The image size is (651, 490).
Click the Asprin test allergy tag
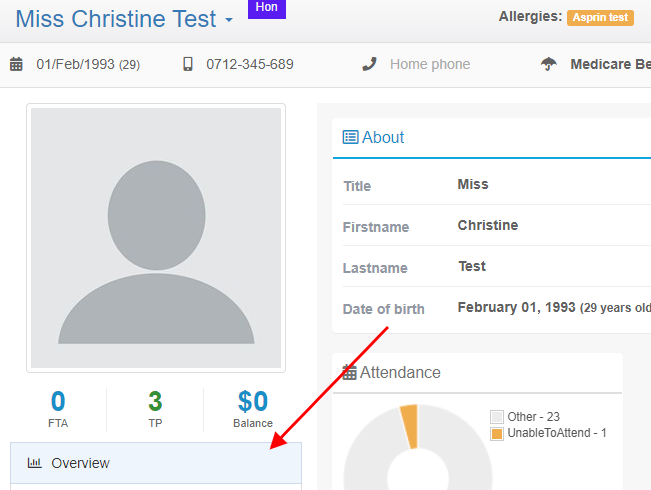[600, 17]
